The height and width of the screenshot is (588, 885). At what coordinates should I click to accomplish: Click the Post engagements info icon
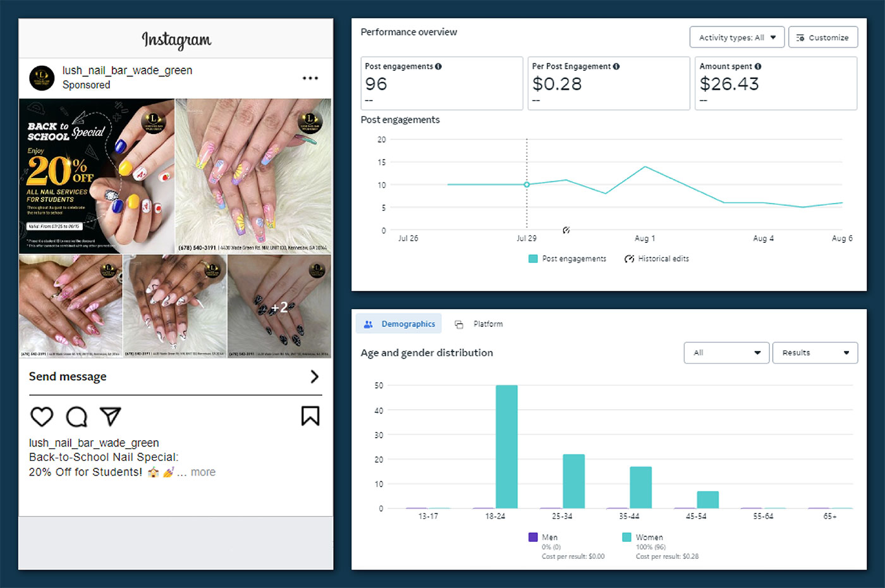(x=439, y=66)
